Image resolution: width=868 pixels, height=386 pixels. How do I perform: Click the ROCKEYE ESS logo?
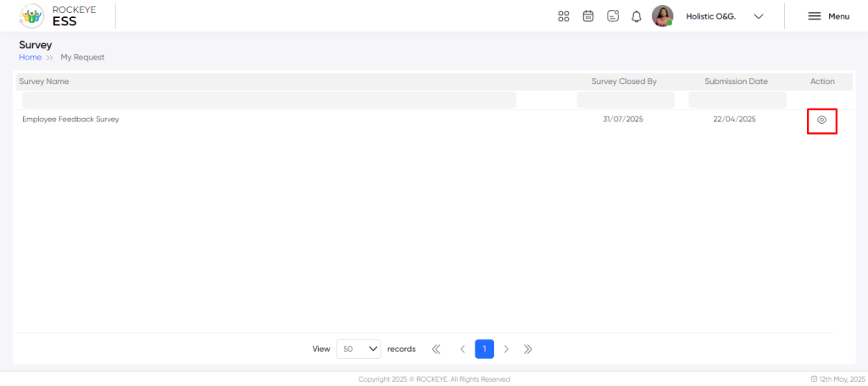tap(58, 16)
